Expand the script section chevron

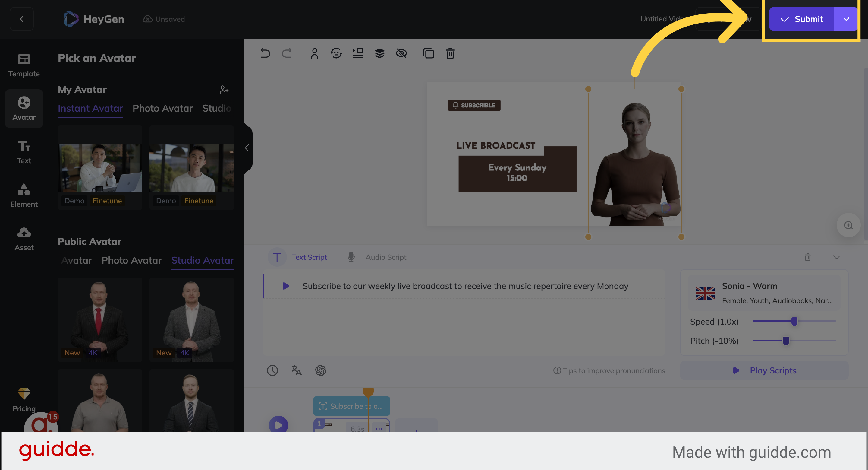pyautogui.click(x=837, y=257)
